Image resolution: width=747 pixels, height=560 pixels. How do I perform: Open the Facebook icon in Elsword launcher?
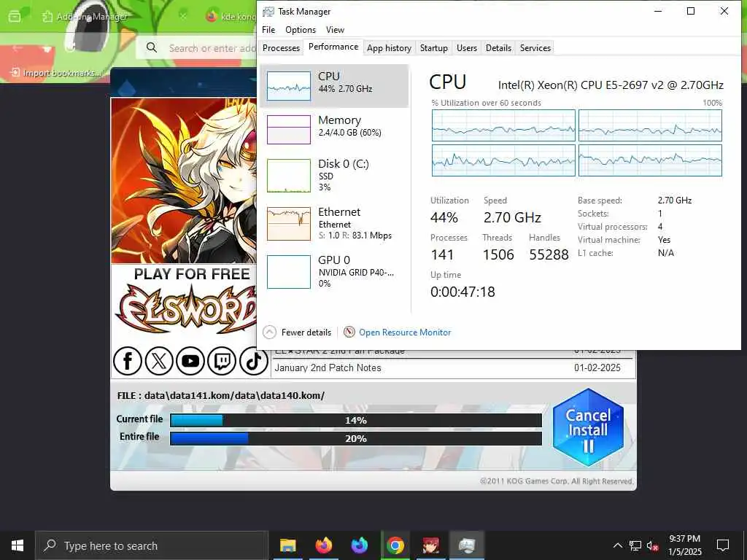pyautogui.click(x=127, y=361)
